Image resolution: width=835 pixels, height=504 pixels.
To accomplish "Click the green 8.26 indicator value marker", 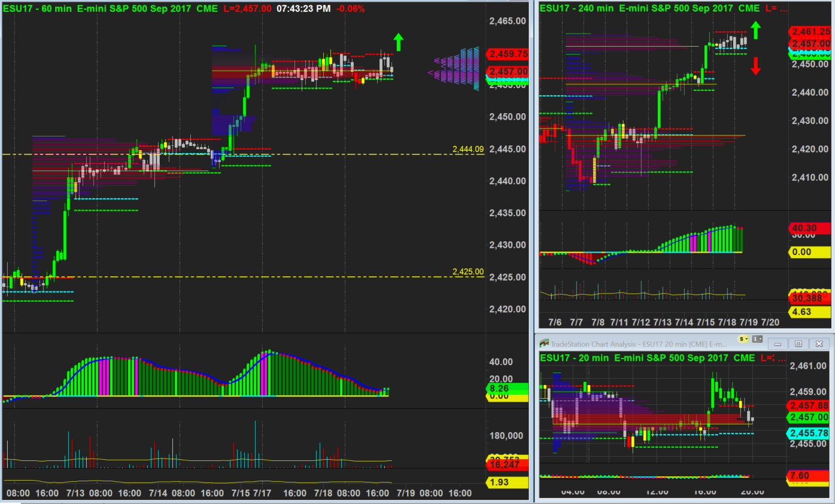I will pyautogui.click(x=506, y=388).
